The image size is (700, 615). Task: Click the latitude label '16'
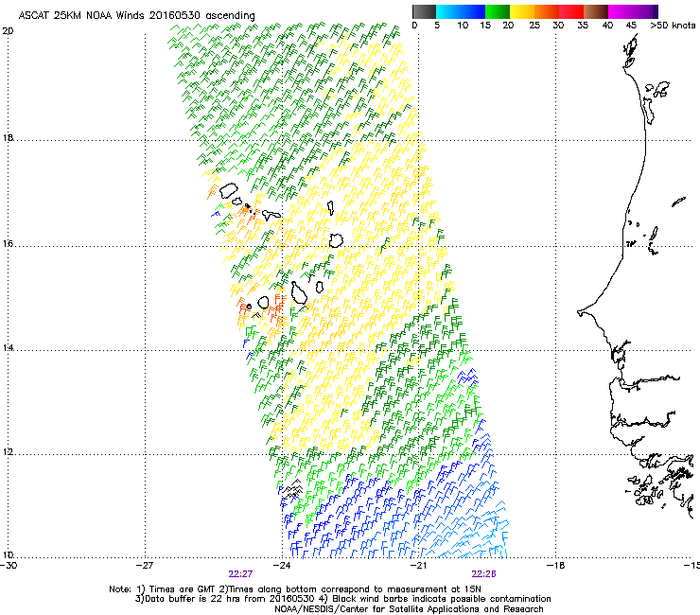point(8,244)
